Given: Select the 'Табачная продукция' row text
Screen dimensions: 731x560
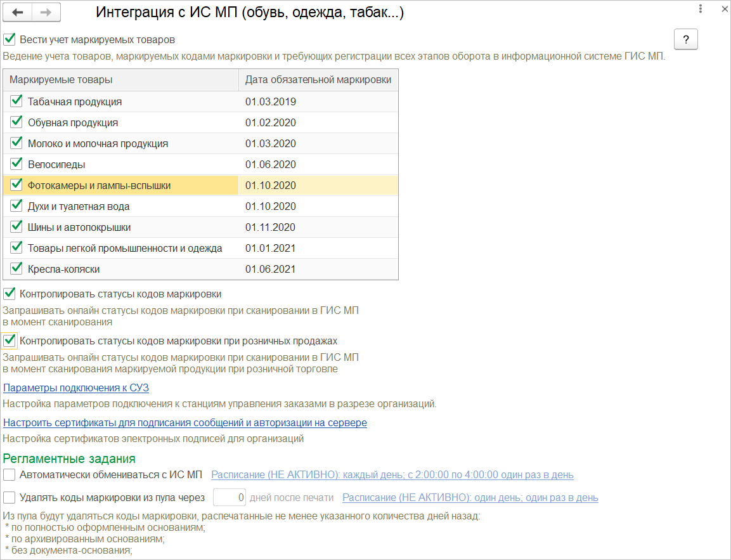Looking at the screenshot, I should (x=75, y=101).
